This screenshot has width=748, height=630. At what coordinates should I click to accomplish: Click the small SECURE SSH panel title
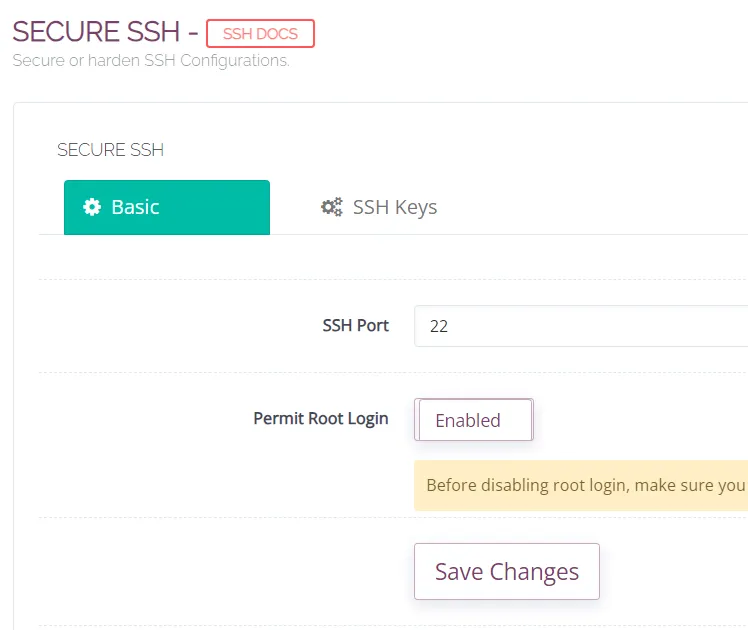tap(110, 150)
